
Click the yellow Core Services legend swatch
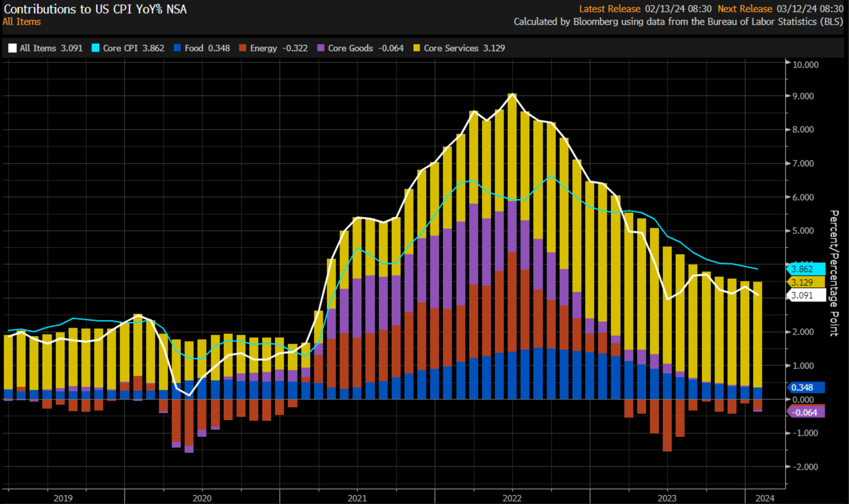click(x=416, y=48)
